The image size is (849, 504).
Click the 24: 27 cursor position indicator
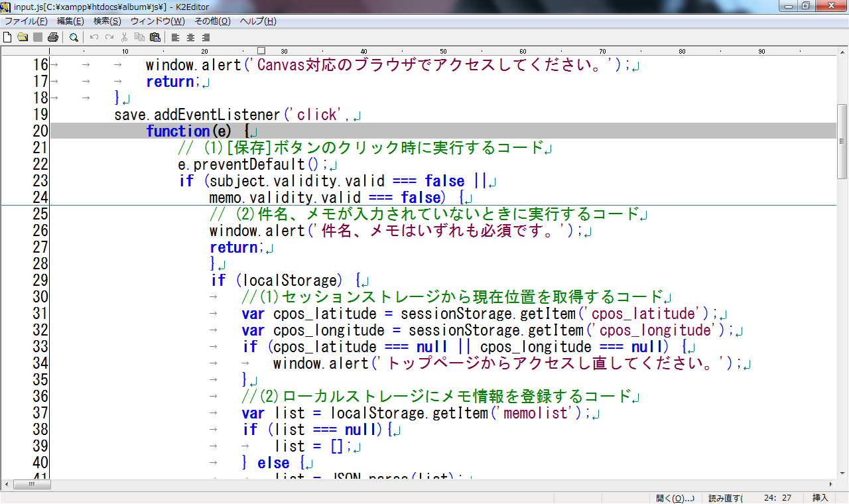(x=777, y=498)
